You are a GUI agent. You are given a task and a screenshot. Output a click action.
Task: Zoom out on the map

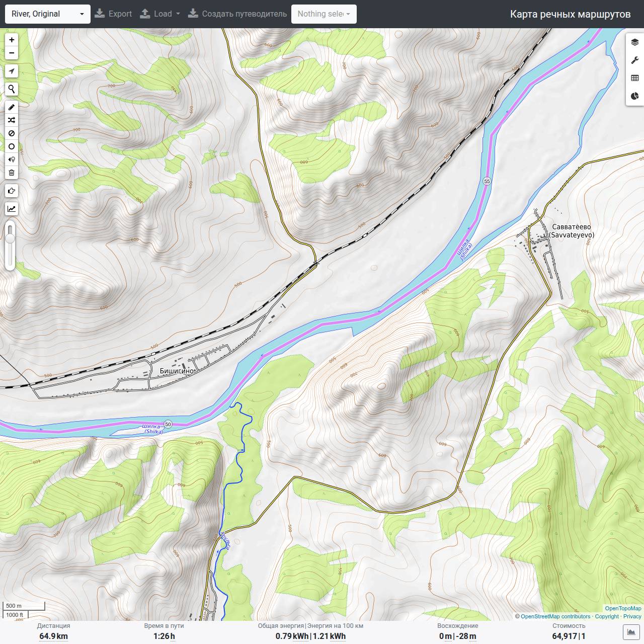tap(12, 53)
